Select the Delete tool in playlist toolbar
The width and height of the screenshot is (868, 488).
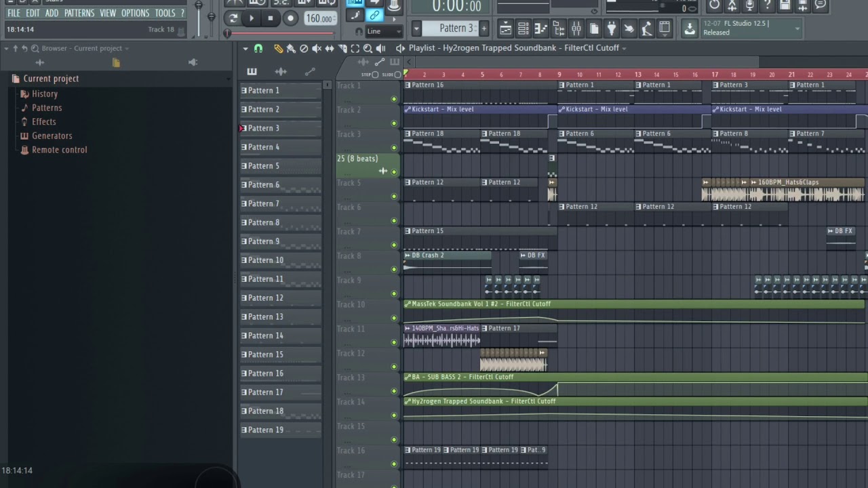click(x=304, y=49)
